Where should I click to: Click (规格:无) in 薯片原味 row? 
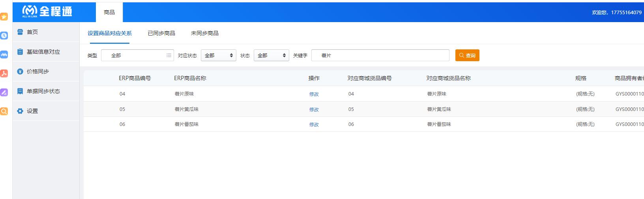[x=585, y=94]
